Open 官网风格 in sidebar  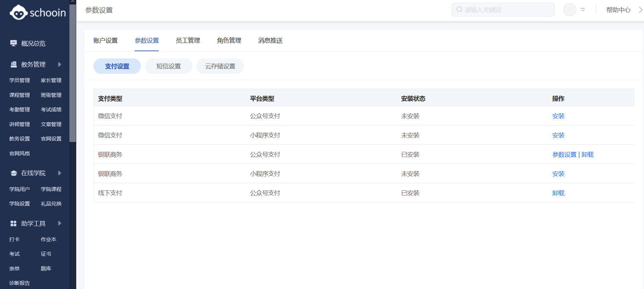pos(20,154)
